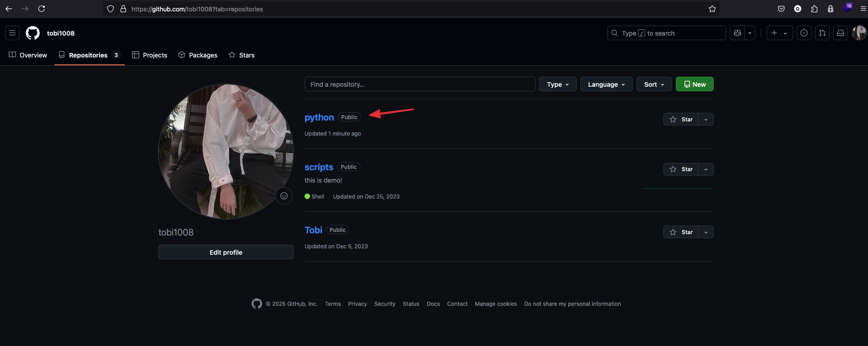Click the green New repository button
The width and height of the screenshot is (868, 346).
coord(694,84)
